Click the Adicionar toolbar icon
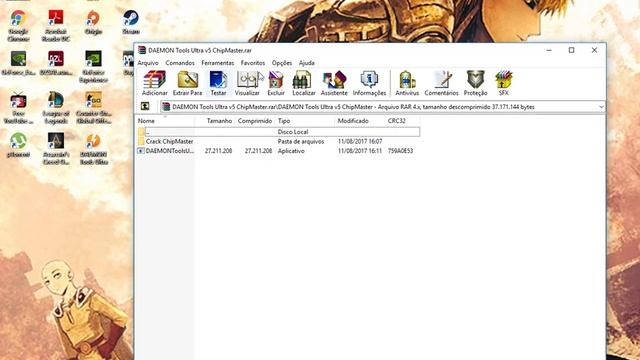 (x=154, y=83)
